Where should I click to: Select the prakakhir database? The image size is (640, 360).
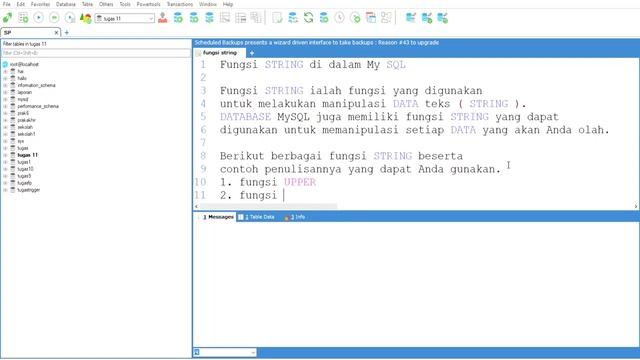[x=27, y=120]
